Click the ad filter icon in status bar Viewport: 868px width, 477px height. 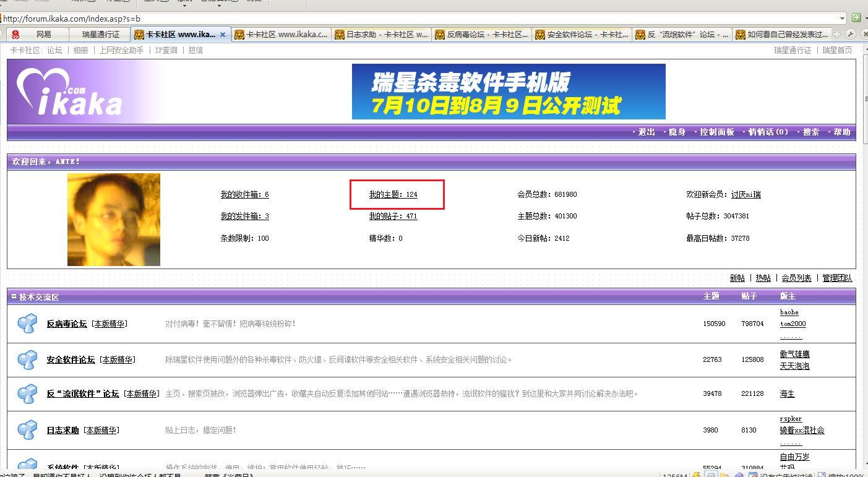pos(752,475)
